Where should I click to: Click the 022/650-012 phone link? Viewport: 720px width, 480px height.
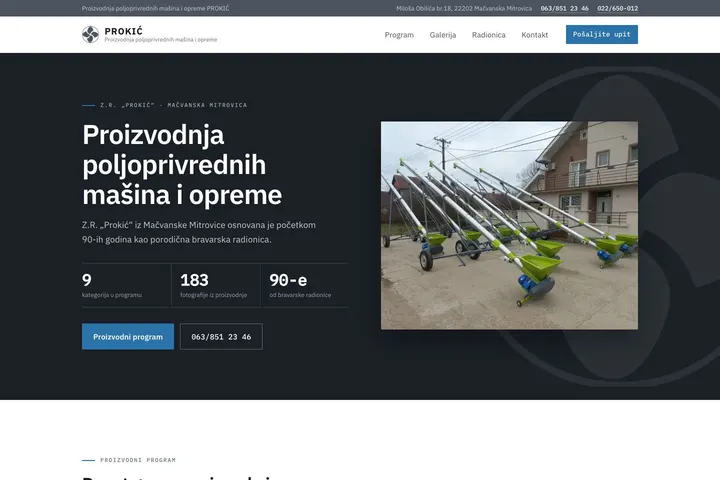[x=617, y=8]
